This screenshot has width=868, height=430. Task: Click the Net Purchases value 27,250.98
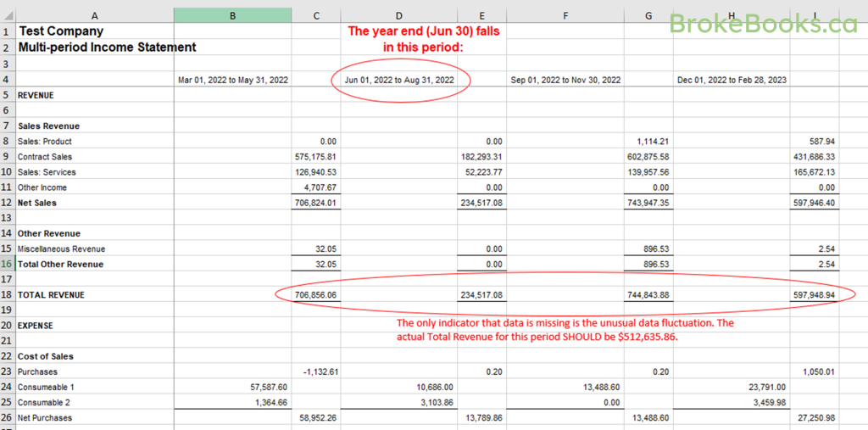pos(814,418)
